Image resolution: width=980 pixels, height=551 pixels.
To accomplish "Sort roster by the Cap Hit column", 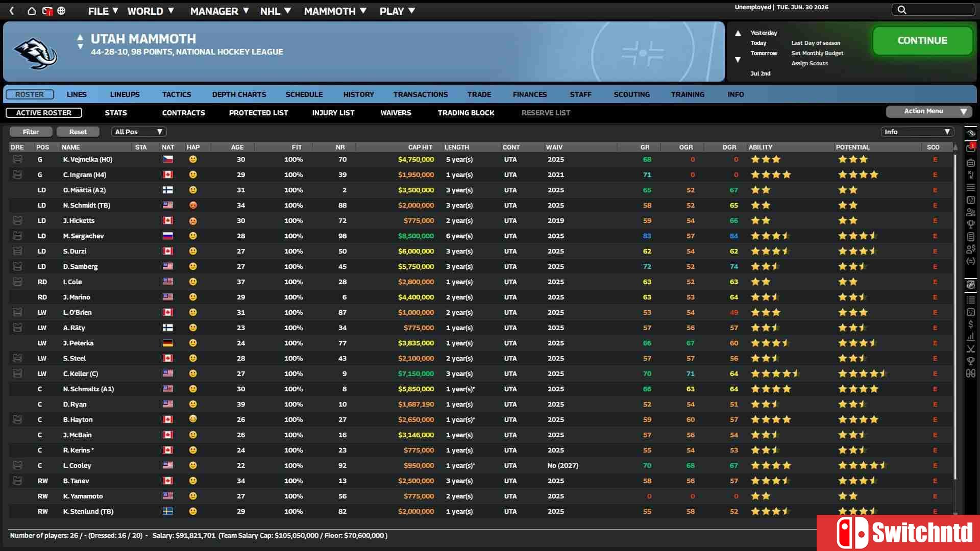I will pos(420,147).
